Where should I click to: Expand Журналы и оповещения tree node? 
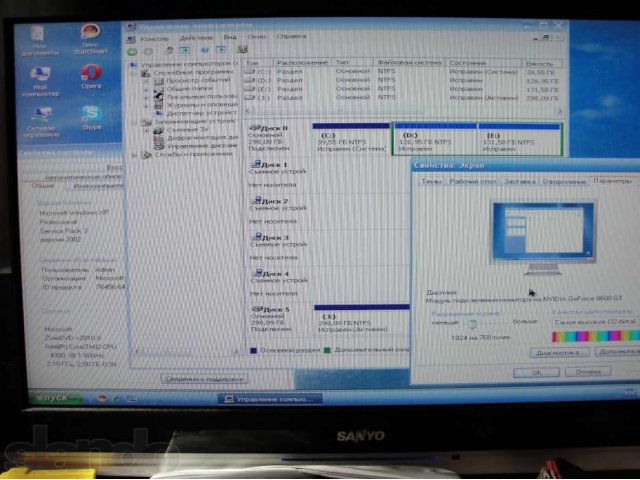point(146,106)
